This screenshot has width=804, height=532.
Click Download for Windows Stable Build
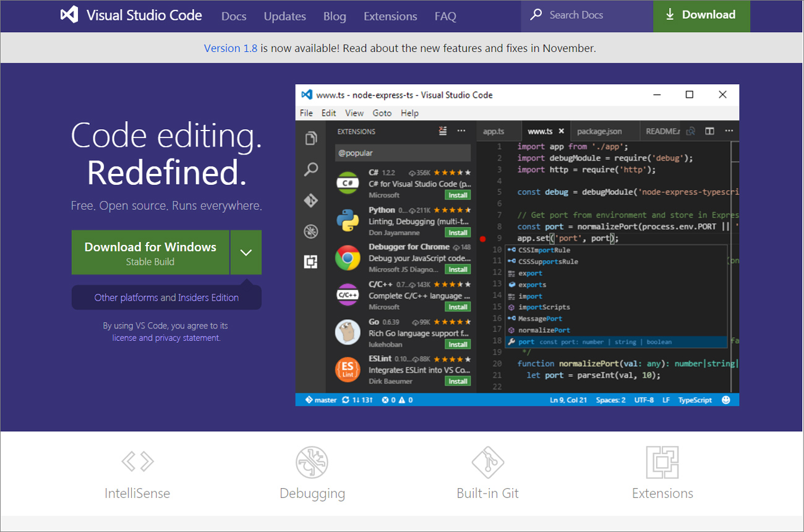pos(150,252)
